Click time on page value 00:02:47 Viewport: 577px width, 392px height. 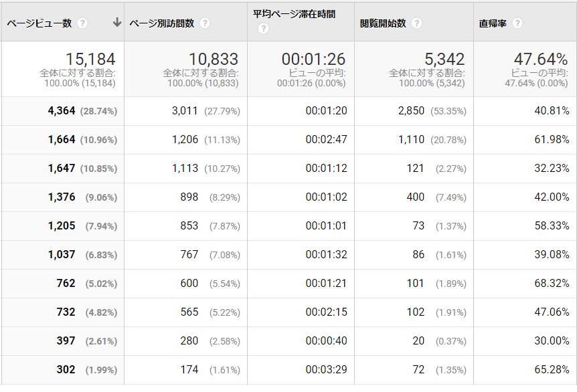coord(327,139)
